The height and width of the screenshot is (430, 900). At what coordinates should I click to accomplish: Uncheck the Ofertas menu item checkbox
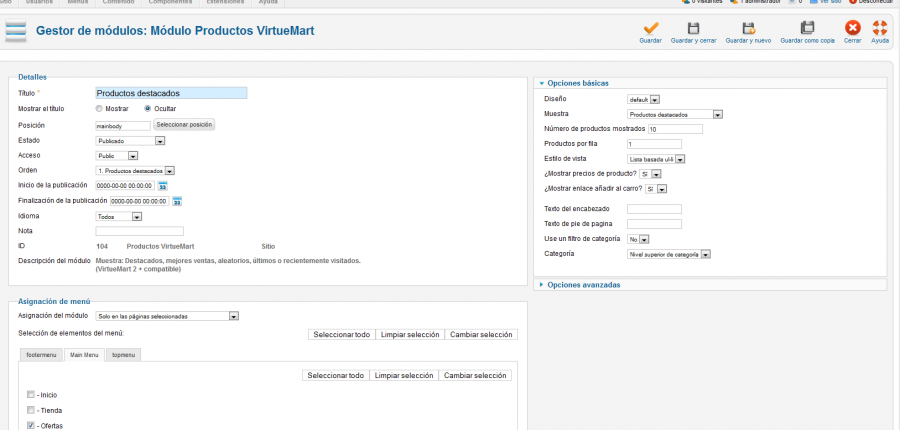click(30, 425)
